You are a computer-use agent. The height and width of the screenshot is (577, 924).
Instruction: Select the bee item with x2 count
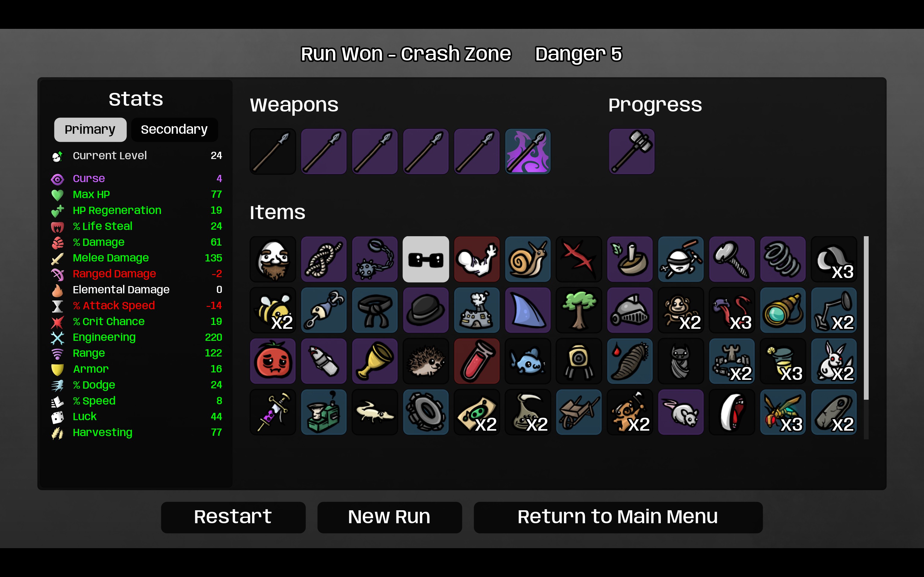[x=273, y=310]
